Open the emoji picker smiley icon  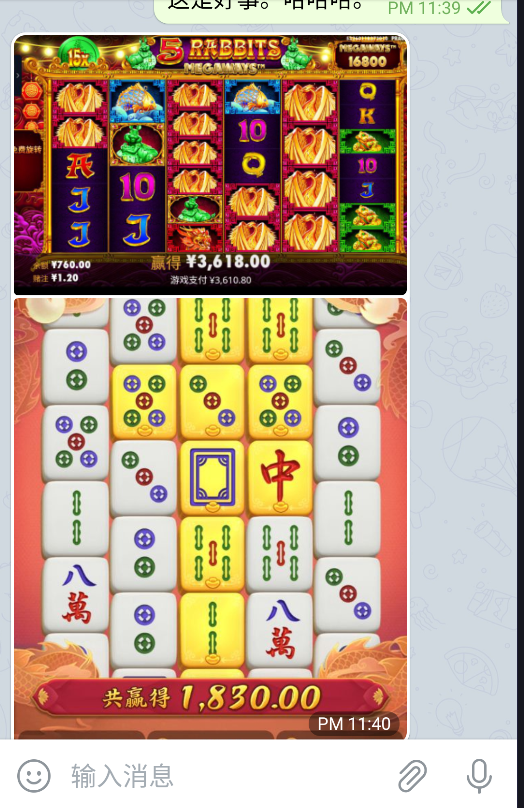pos(34,775)
